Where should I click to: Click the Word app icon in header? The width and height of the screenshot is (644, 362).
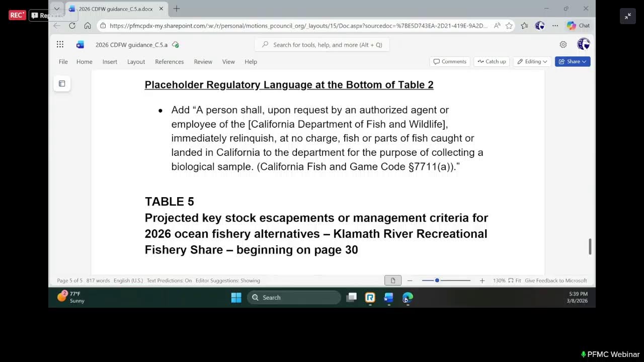click(80, 45)
